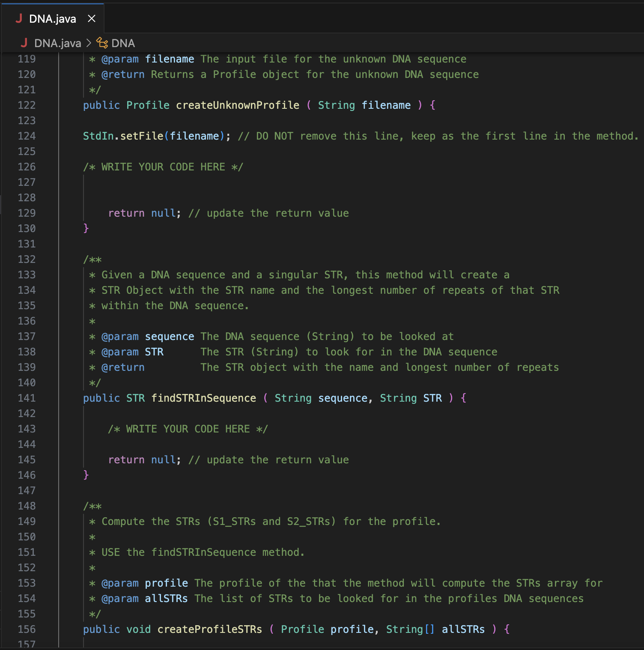
Task: Click the @param sequence tag on line 137
Action: pos(120,337)
